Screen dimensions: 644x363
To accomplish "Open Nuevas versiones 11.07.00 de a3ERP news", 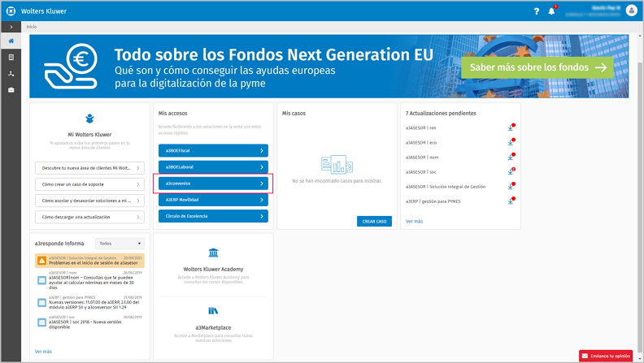I will pos(89,303).
